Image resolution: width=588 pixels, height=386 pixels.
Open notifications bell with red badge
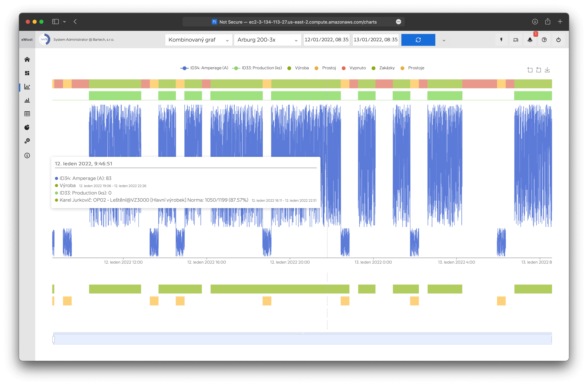tap(530, 40)
